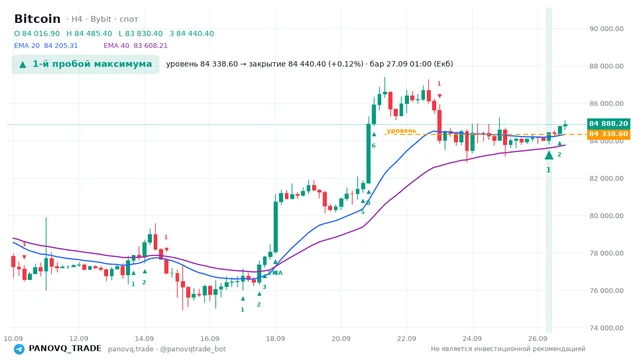Click the 'Не является инвестиционной рекомендацией' disclaimer
640x360 pixels.
508,349
